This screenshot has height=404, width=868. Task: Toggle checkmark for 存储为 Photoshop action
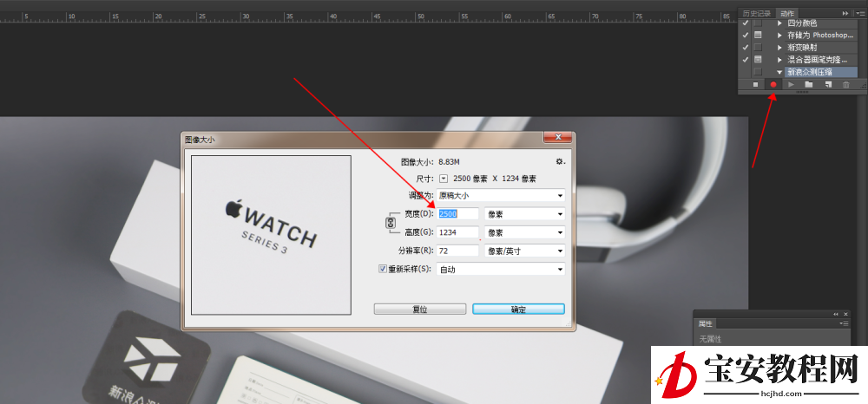(x=745, y=35)
